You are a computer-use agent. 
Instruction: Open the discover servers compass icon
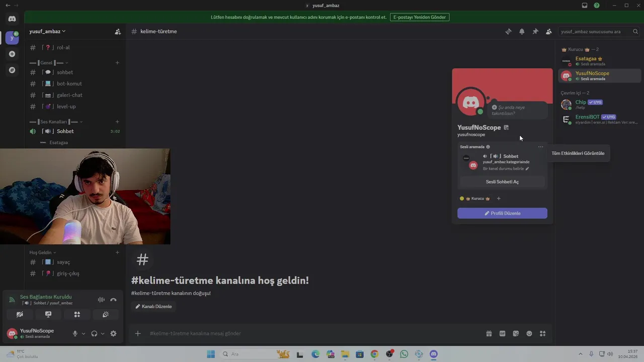12,70
